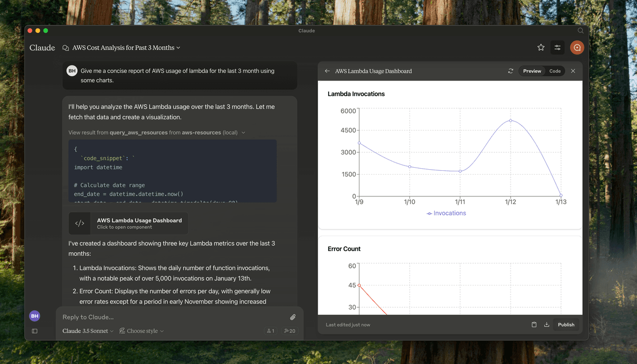637x364 pixels.
Task: Refresh the artifact preview
Action: [511, 71]
